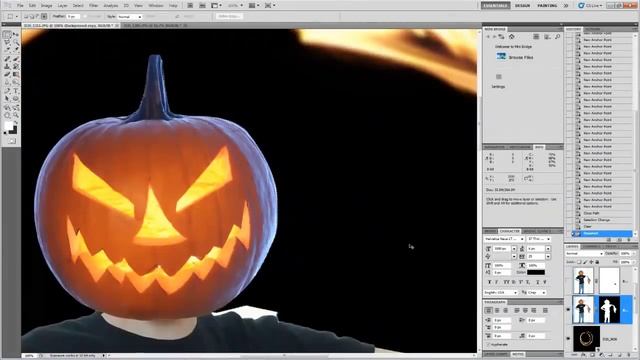Click the Essentials workspace button
The height and width of the screenshot is (360, 640).
tap(496, 6)
